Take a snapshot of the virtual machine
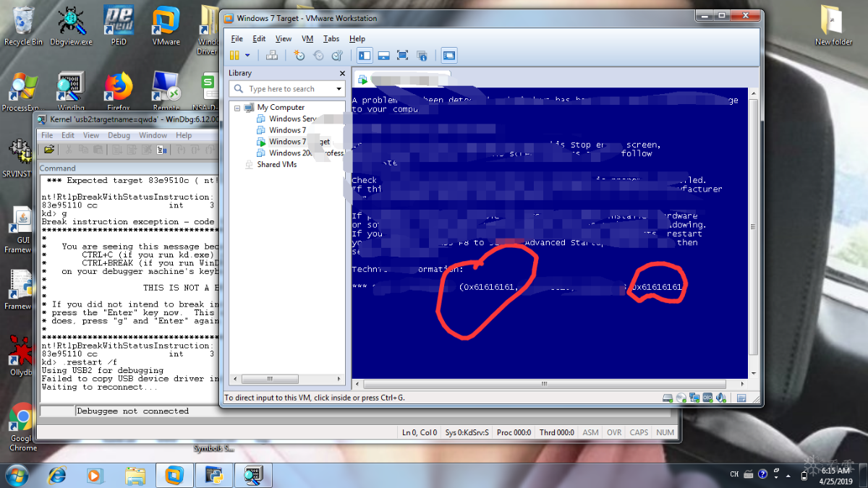This screenshot has width=868, height=488. (x=299, y=55)
